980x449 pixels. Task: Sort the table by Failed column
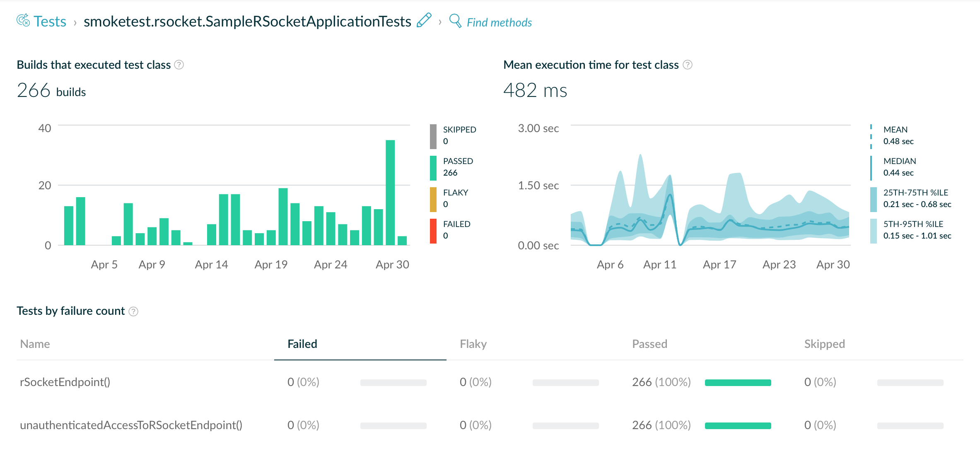tap(302, 344)
